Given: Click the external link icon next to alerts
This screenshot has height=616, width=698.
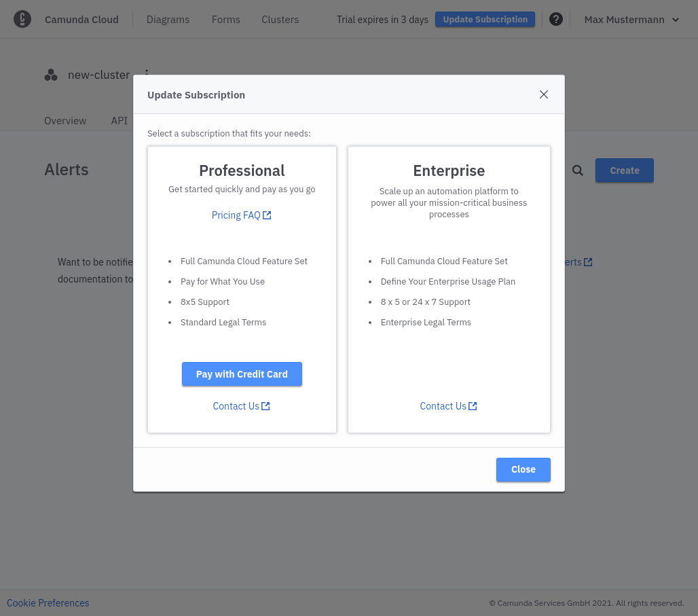Looking at the screenshot, I should point(588,261).
